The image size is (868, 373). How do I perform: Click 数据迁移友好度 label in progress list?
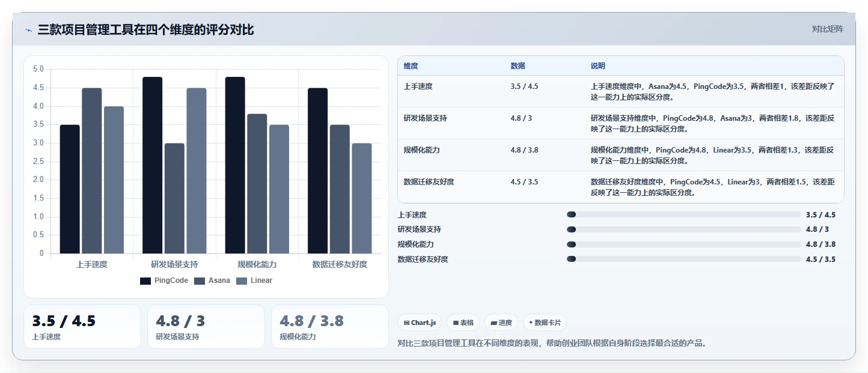(x=423, y=259)
